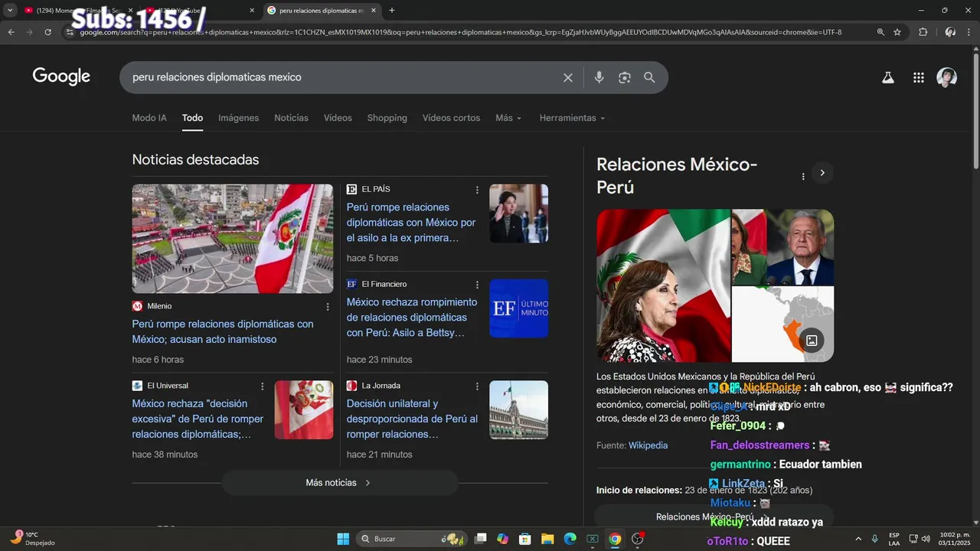Open El Financiero México rechaza rompimiento article
The image size is (980, 551).
pos(412,318)
